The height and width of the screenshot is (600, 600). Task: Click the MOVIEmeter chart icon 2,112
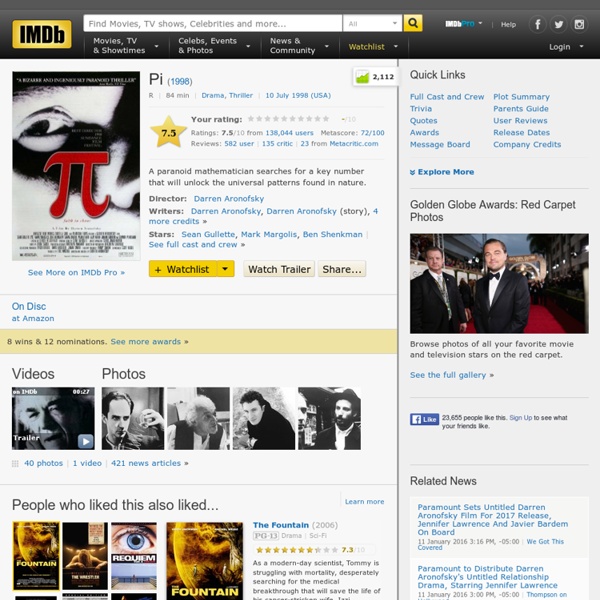click(x=375, y=77)
